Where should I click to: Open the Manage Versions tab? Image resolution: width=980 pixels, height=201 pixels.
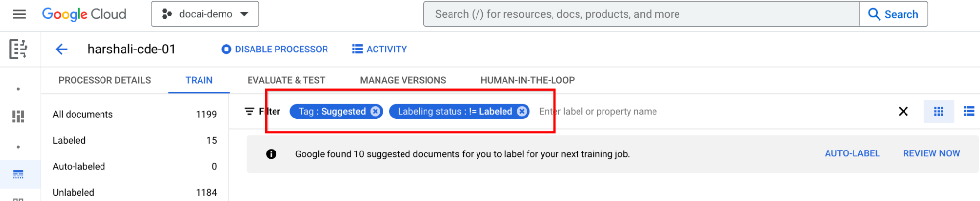pyautogui.click(x=402, y=80)
